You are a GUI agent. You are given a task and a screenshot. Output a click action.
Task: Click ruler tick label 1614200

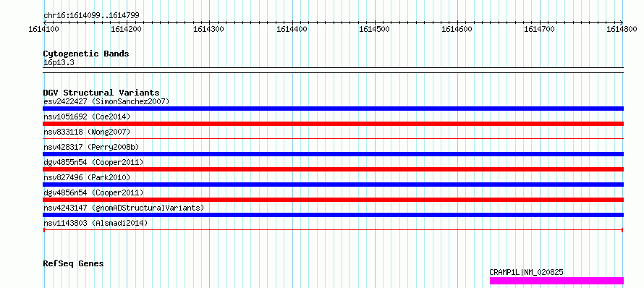pyautogui.click(x=126, y=29)
